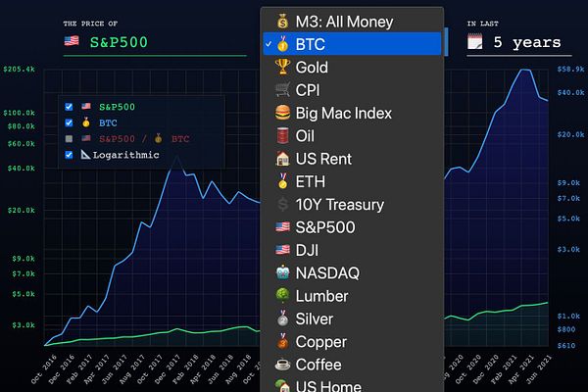Select DJI option
588x392 pixels.
(352, 250)
